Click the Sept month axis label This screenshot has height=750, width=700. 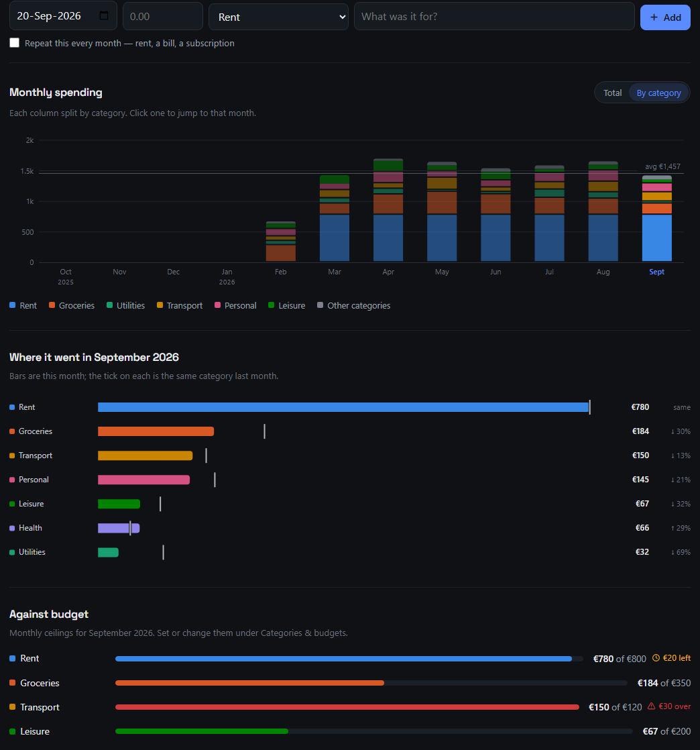656,272
